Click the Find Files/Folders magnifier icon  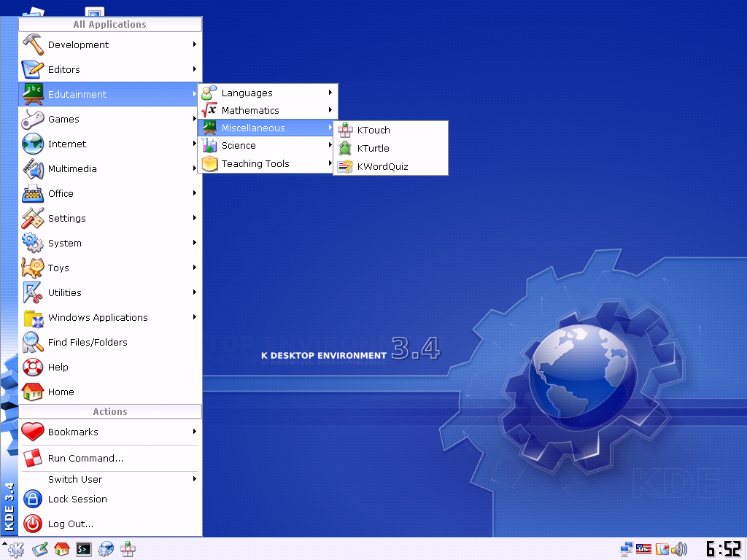point(33,343)
